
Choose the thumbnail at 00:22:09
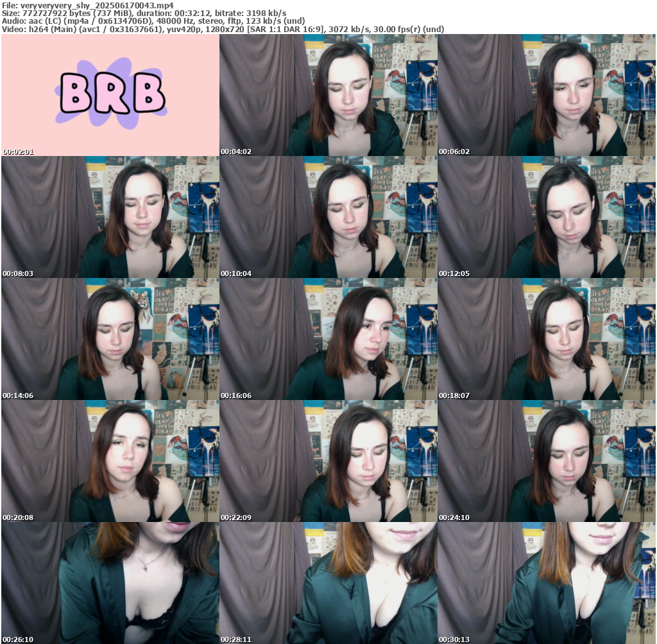pos(328,461)
